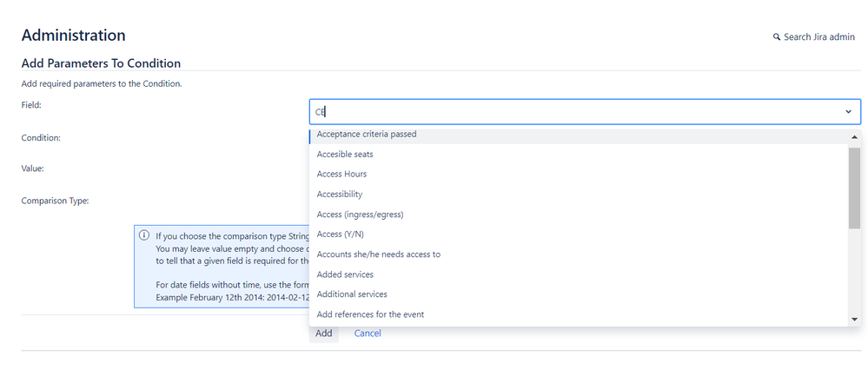
Task: Click the 'Field:' label
Action: coord(31,104)
